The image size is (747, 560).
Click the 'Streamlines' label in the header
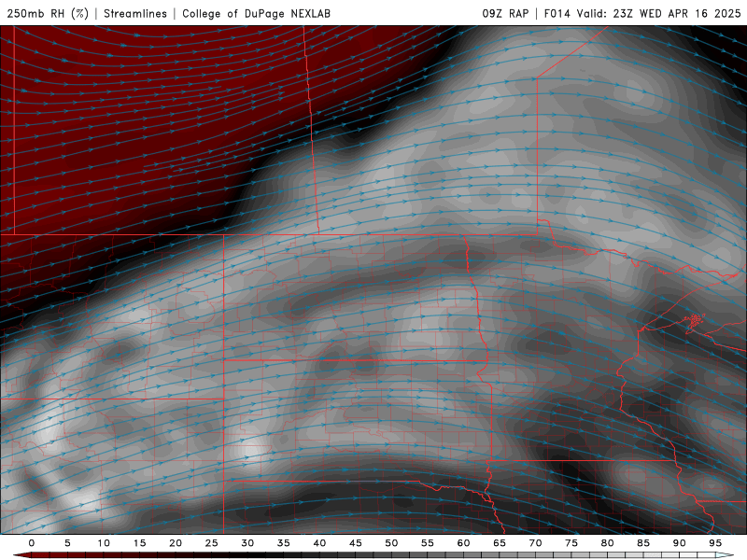135,13
